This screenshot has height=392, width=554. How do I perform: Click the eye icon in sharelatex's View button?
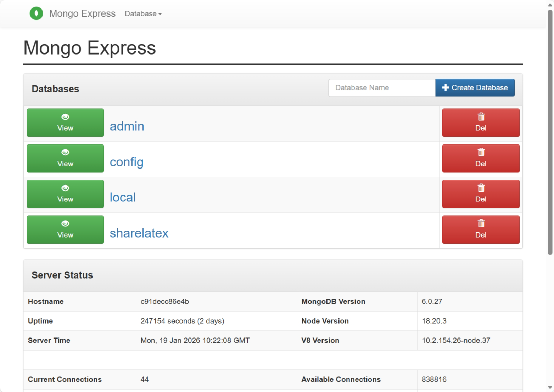pos(65,224)
